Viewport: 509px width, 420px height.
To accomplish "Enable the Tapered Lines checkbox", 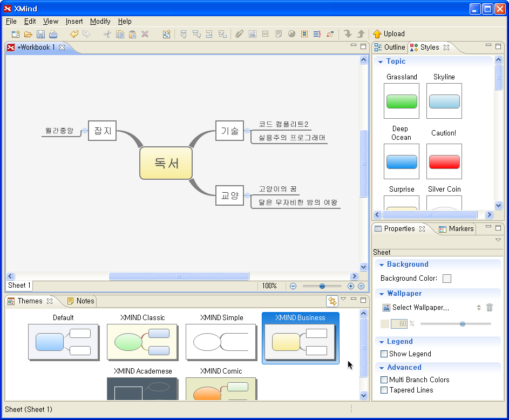I will 384,390.
